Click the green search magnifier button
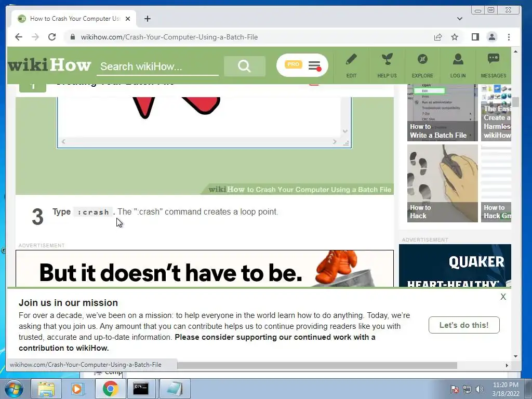 pos(244,66)
